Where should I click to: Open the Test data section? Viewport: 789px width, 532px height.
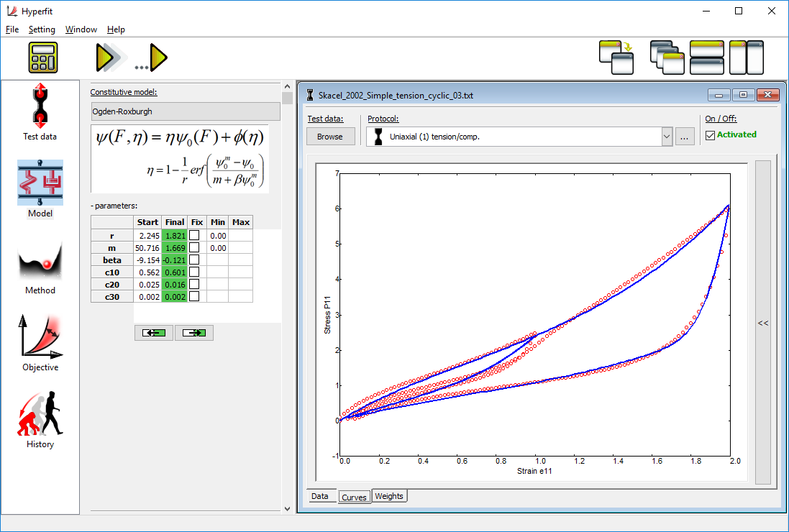pos(40,111)
